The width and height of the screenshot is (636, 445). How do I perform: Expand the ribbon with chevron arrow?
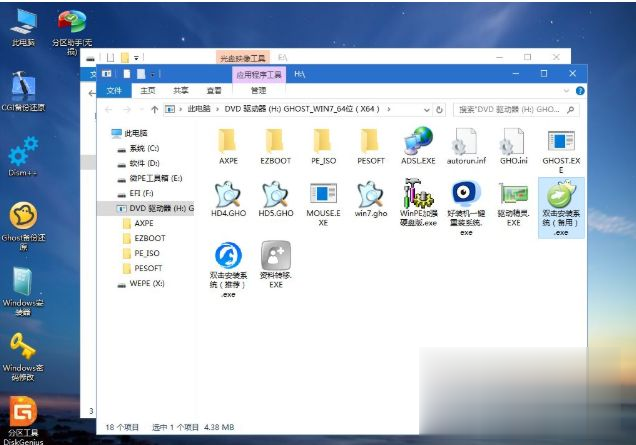tap(567, 91)
